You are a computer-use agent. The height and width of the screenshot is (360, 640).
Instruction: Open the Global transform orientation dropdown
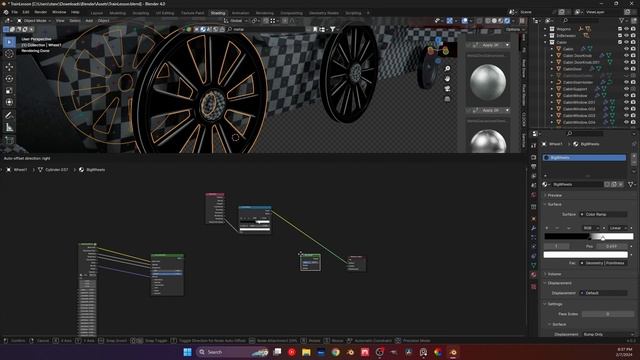point(237,21)
